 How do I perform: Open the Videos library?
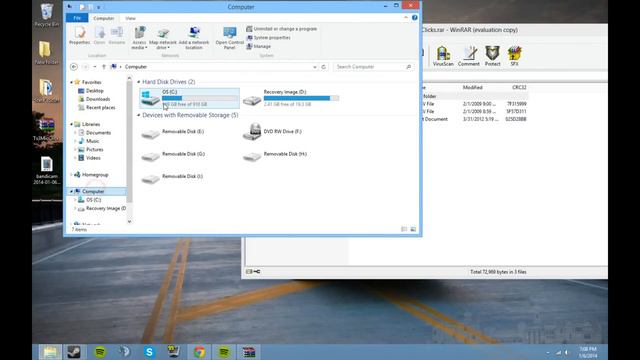coord(89,158)
